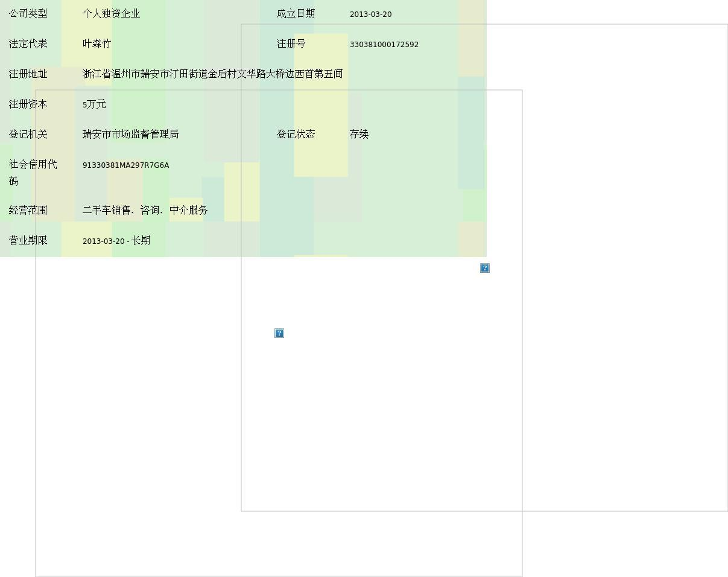Click the 登记状态 field label

pyautogui.click(x=296, y=135)
